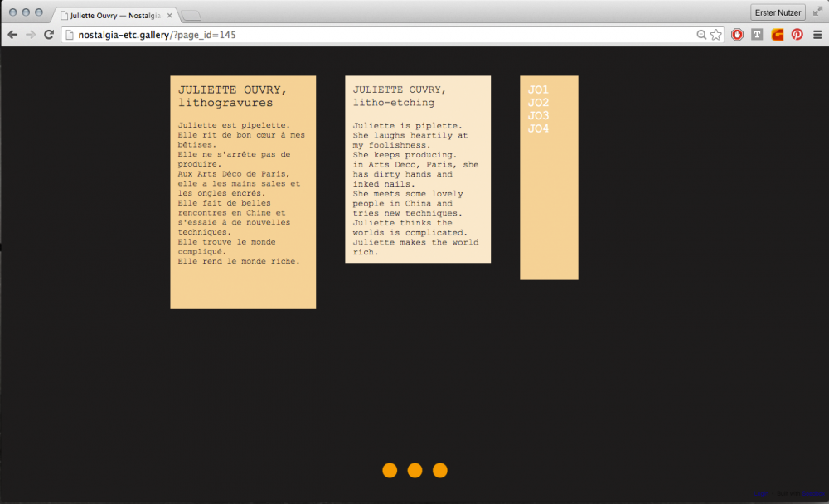Viewport: 829px width, 504px height.
Task: Select the JO3 link
Action: pos(538,115)
